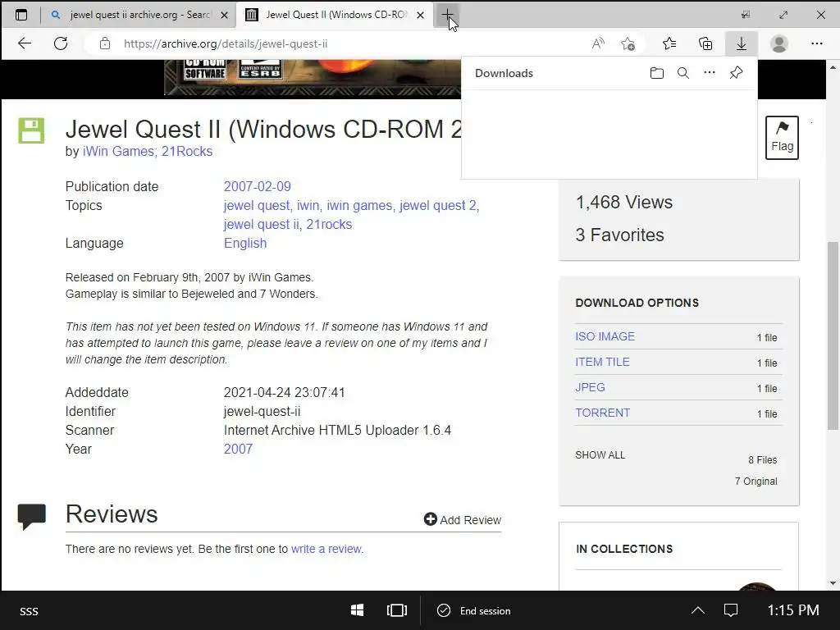The image size is (840, 630).
Task: Click the identifier 'jewel-quest-ii' value
Action: [x=262, y=412]
